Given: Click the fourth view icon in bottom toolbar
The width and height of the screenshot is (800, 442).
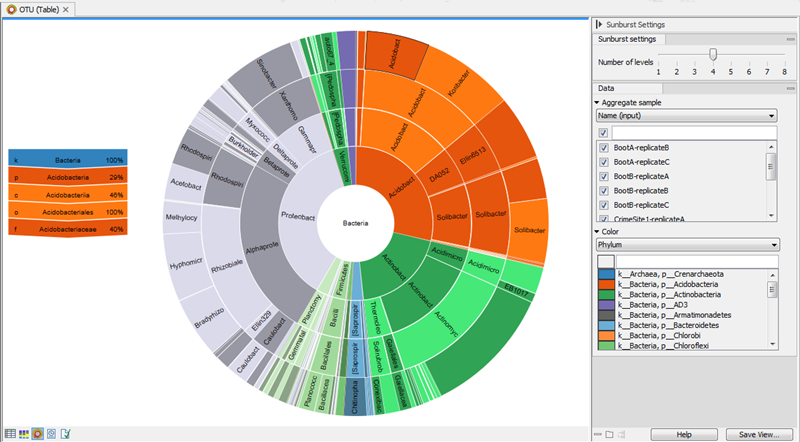Looking at the screenshot, I should tap(51, 434).
